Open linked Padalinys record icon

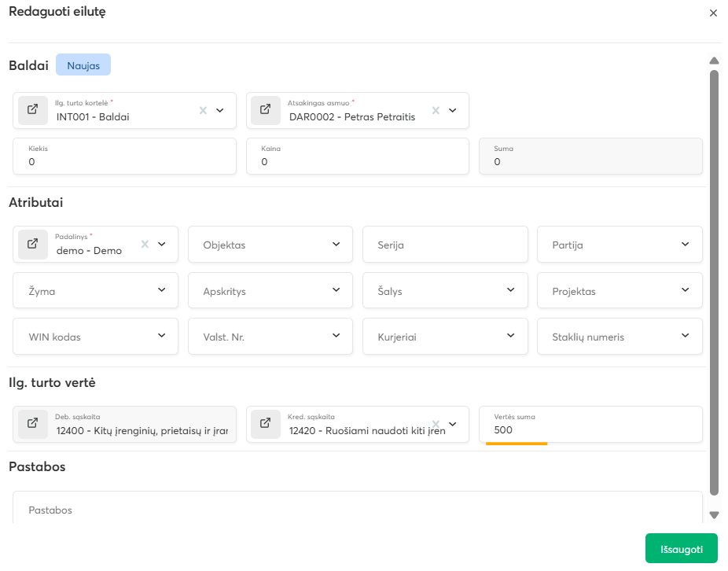pyautogui.click(x=33, y=244)
